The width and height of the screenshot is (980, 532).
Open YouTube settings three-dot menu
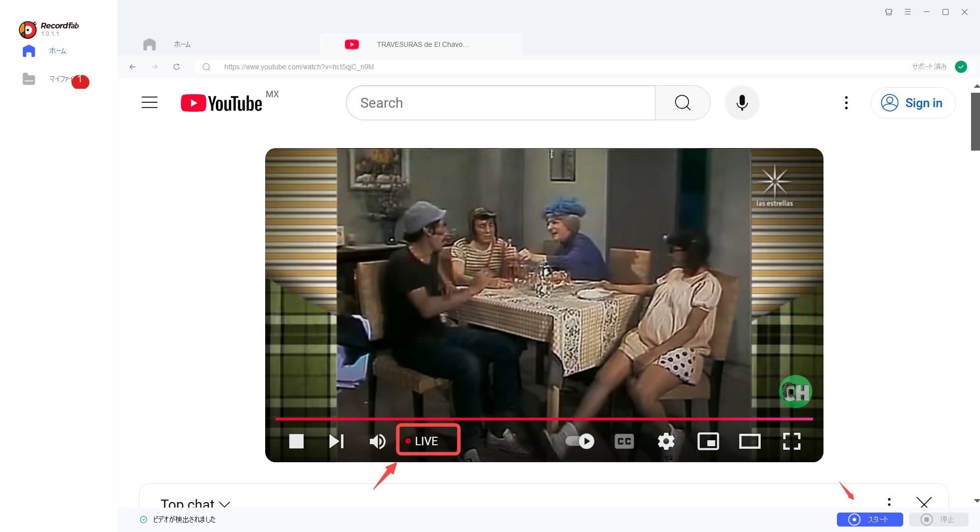click(x=846, y=103)
